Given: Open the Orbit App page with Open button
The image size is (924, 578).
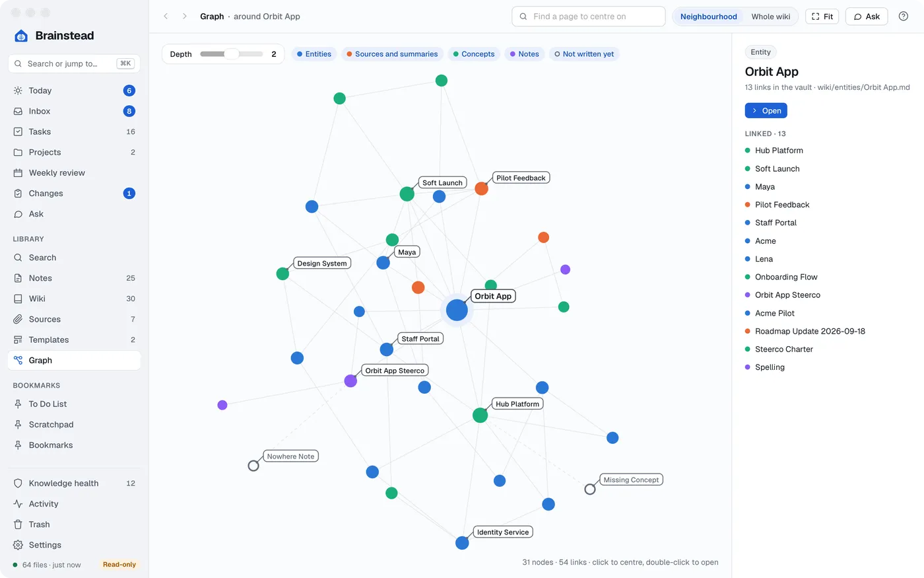Looking at the screenshot, I should coord(766,110).
